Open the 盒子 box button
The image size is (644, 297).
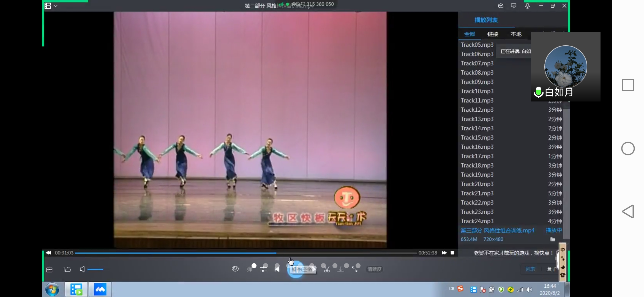tap(551, 269)
